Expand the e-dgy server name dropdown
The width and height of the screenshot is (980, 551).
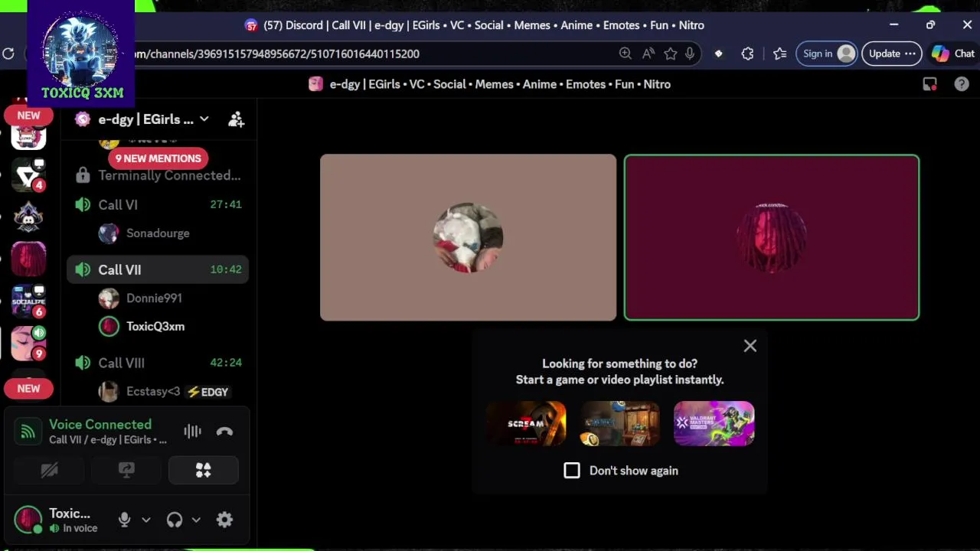tap(153, 119)
